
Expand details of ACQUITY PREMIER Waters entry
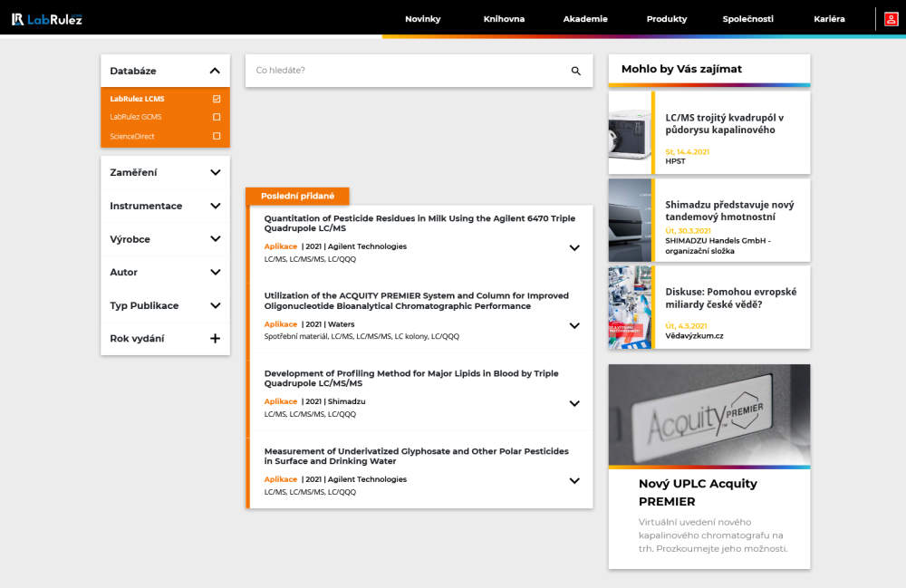click(x=574, y=326)
